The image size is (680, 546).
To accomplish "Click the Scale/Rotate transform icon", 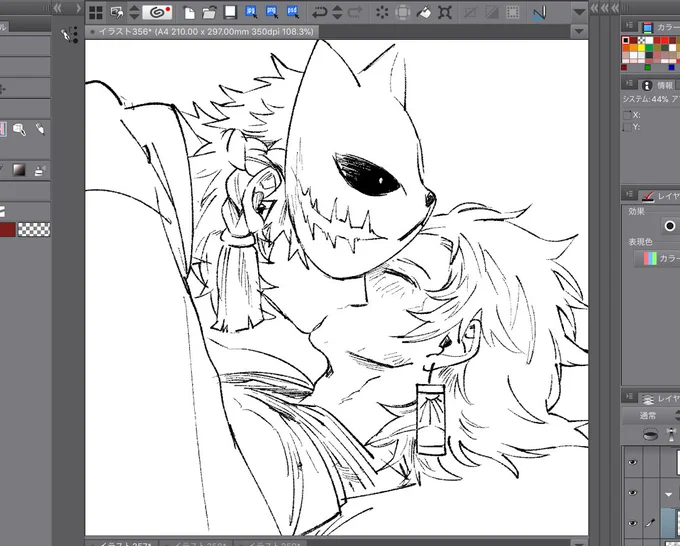I will point(445,12).
